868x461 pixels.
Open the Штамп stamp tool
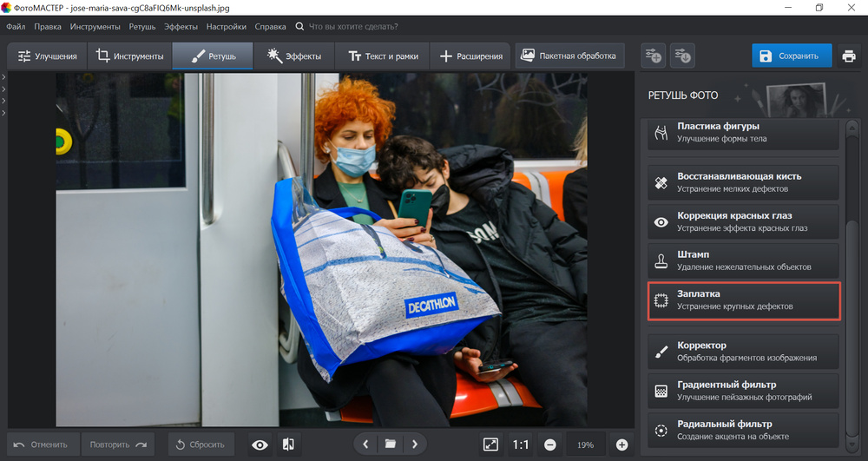(x=744, y=260)
